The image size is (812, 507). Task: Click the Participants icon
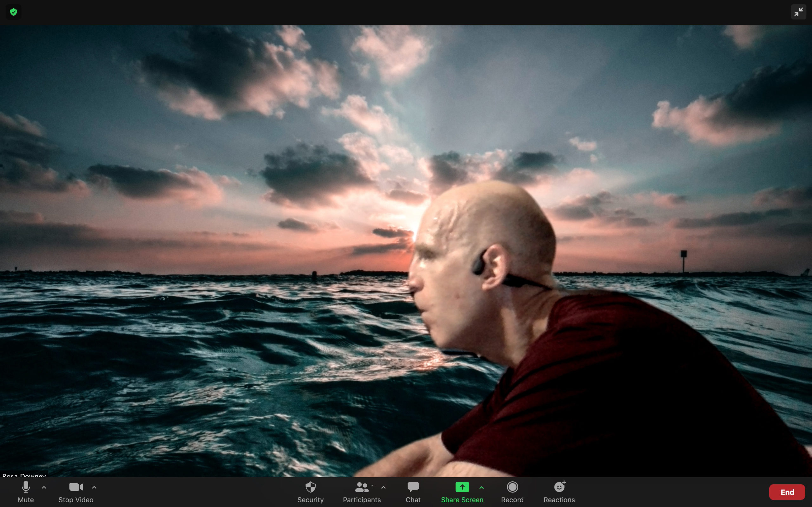(x=361, y=487)
